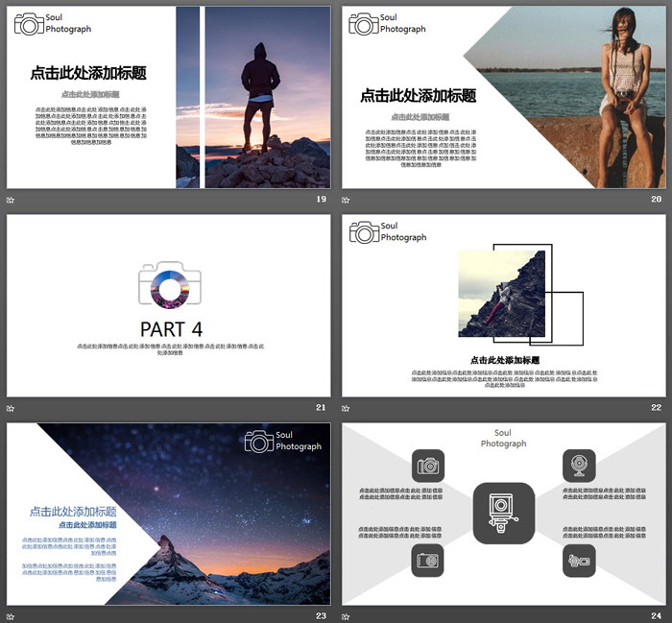672x623 pixels.
Task: Click the animation star icon under slide 21
Action: (x=11, y=408)
